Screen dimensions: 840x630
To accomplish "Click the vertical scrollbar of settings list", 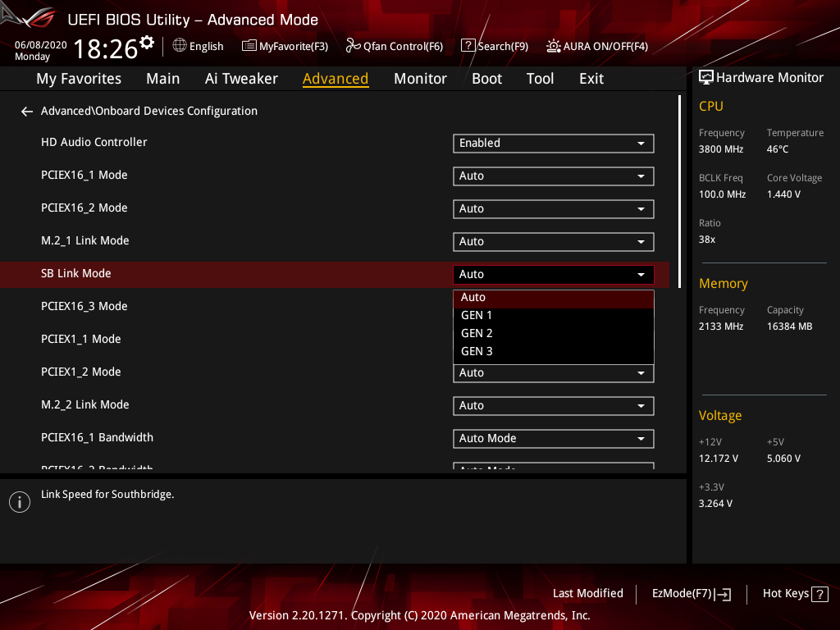I will (679, 192).
